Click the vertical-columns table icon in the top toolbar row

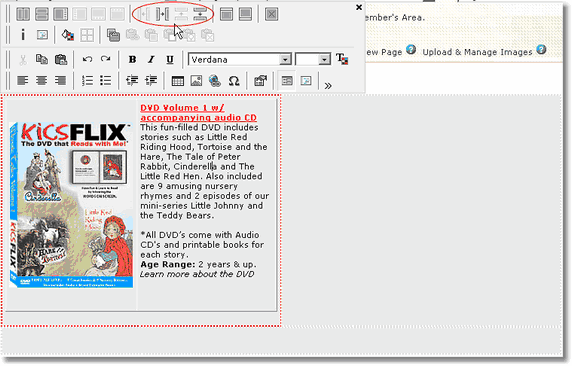pyautogui.click(x=23, y=14)
